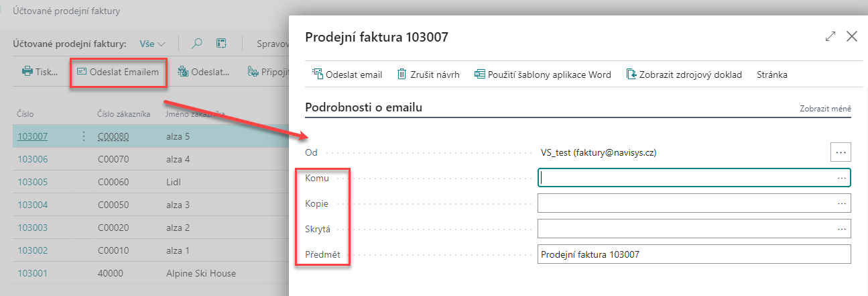Click the Zobrazit méně link
868x296 pixels.
(x=825, y=109)
